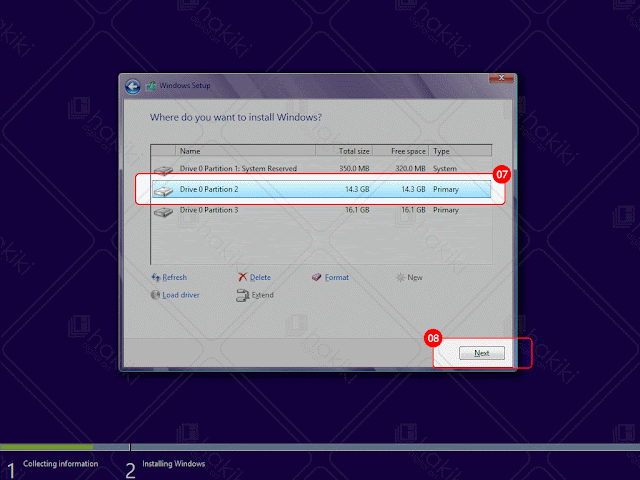640x480 pixels.
Task: Click the 320.0 MB free space cell
Action: (410, 169)
